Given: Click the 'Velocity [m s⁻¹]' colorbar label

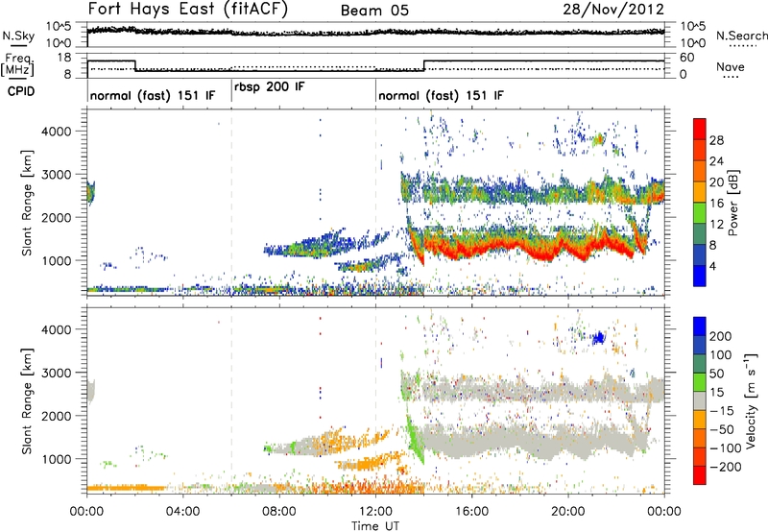Looking at the screenshot, I should click(x=751, y=400).
